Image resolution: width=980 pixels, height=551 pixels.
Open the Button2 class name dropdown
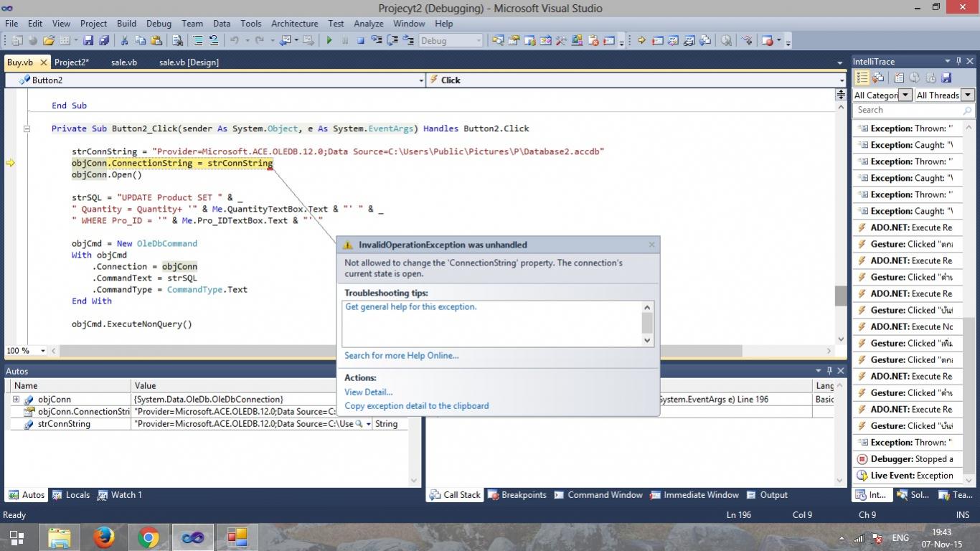[421, 80]
